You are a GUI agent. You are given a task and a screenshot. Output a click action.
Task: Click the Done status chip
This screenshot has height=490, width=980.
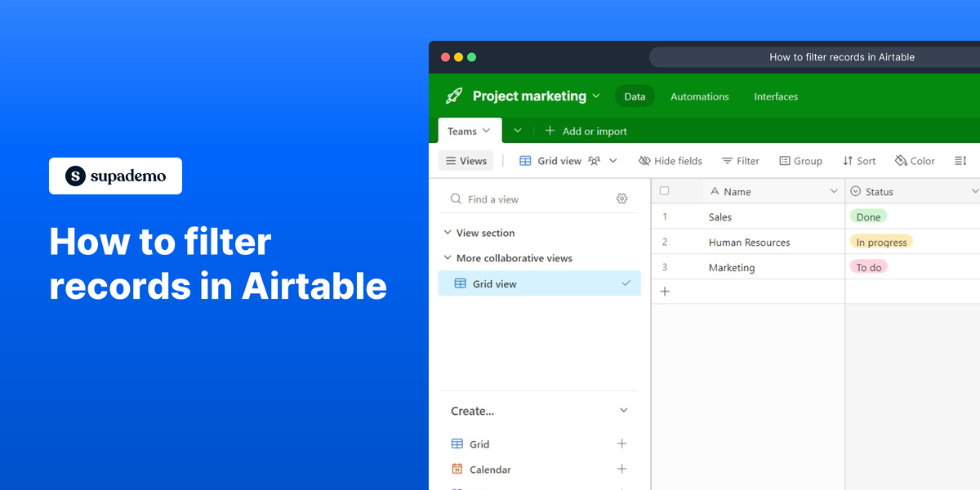click(868, 216)
